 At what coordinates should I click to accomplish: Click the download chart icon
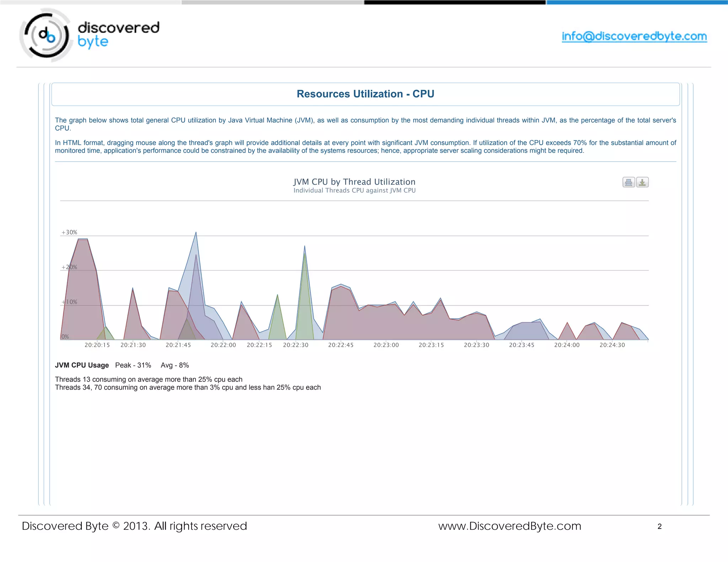(642, 182)
